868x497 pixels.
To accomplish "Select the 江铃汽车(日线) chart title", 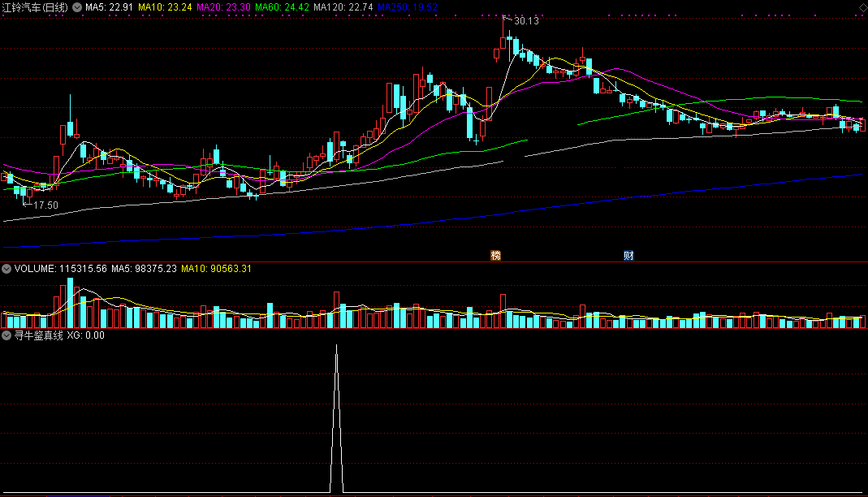I will [35, 7].
